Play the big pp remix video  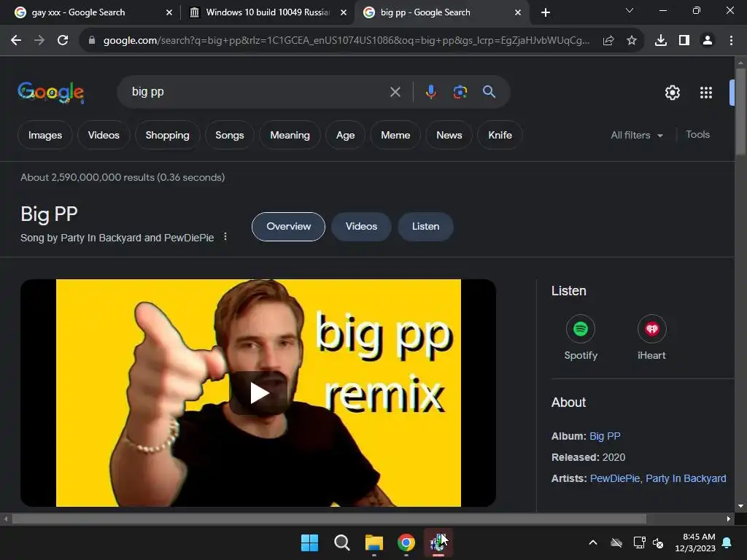point(259,393)
